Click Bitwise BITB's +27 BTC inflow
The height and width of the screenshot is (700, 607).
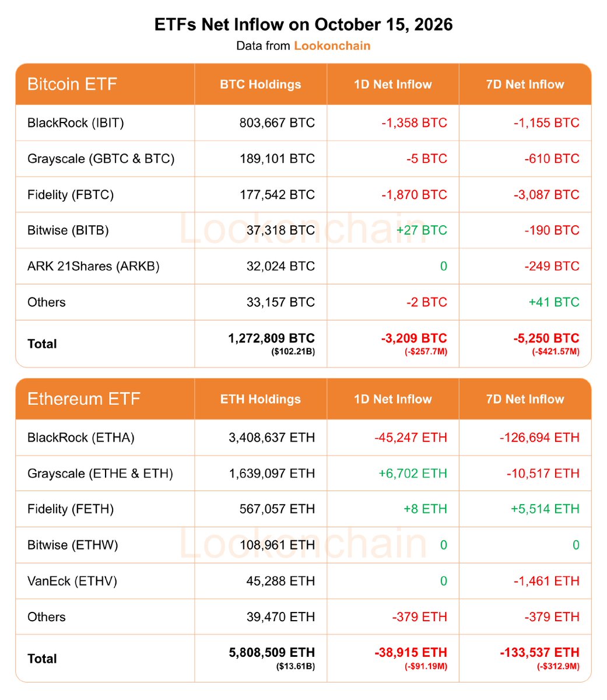click(422, 230)
